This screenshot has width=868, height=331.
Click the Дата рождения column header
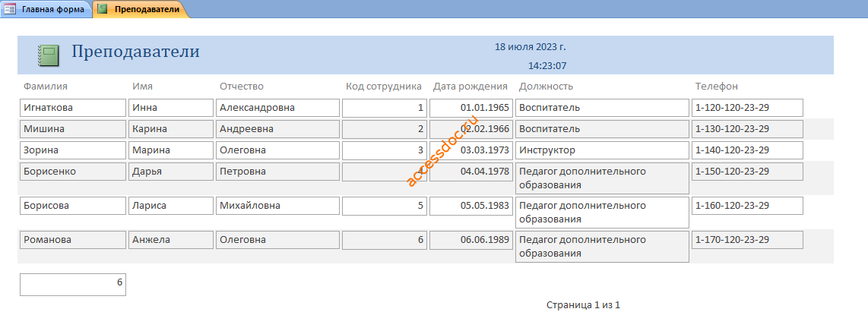(470, 87)
